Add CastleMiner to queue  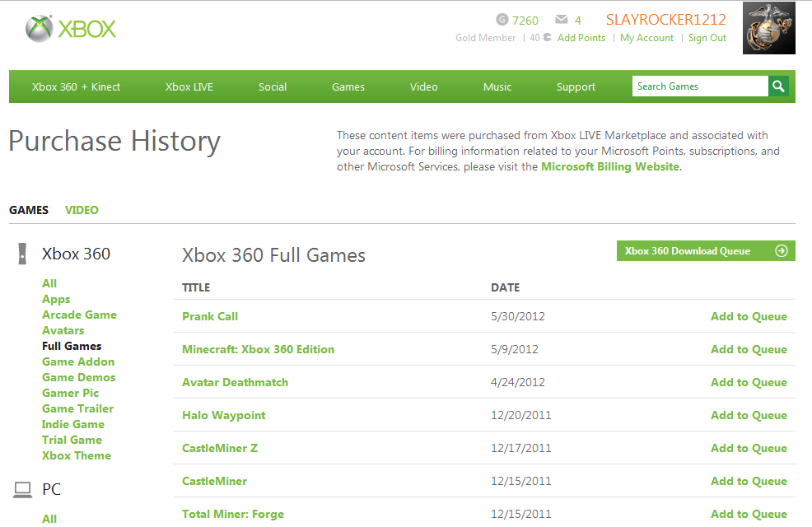point(749,481)
